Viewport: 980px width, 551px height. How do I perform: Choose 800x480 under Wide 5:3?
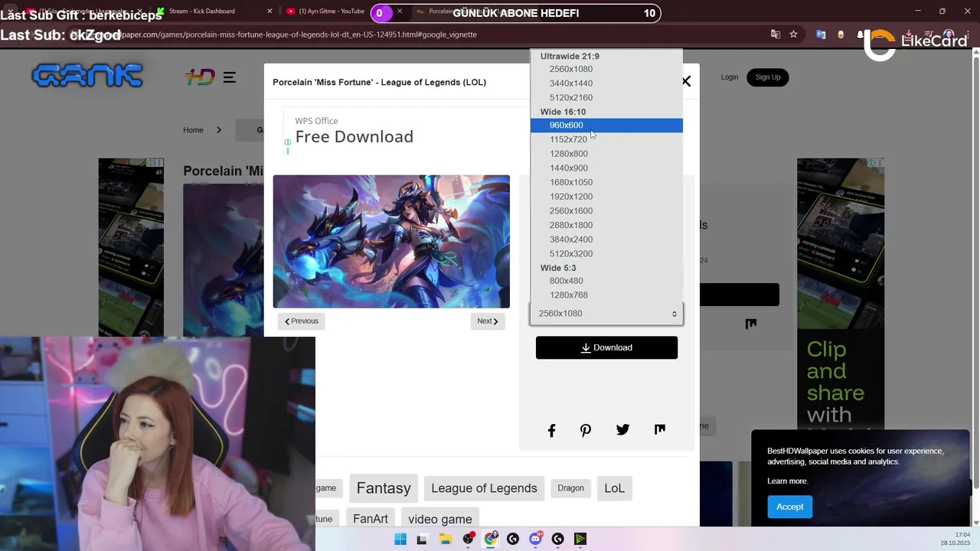[606, 281]
